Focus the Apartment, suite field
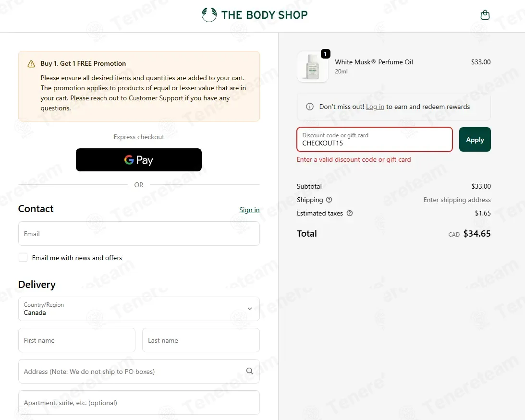Screen dimensions: 525x420 [139, 403]
